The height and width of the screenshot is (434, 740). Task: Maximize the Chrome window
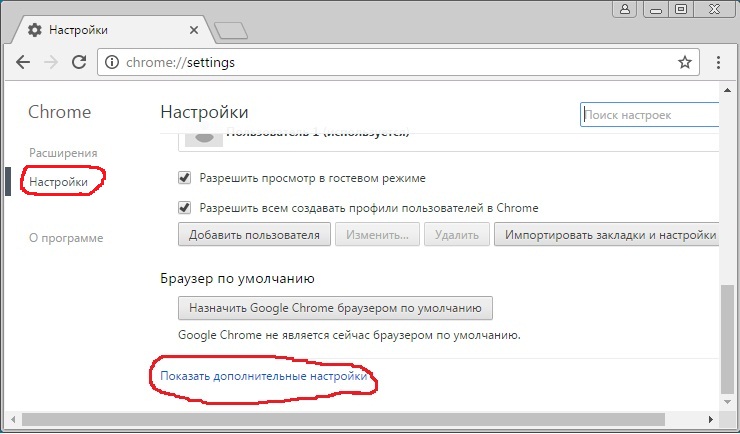(681, 9)
